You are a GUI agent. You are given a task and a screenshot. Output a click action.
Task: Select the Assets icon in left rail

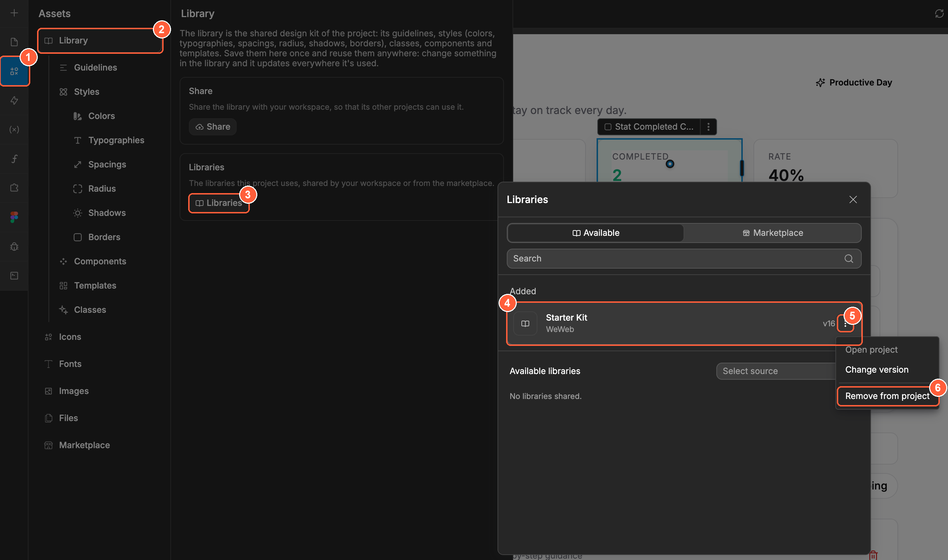[x=14, y=71]
